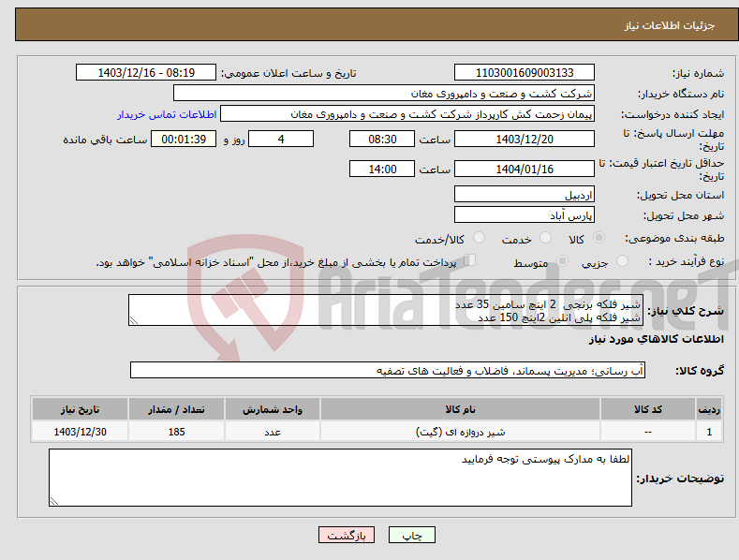Select the متوسط purchase type radio
The width and height of the screenshot is (739, 560).
tap(562, 260)
